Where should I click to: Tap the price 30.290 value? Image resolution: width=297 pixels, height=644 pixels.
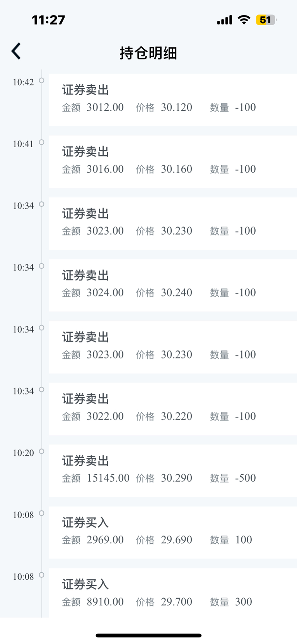[x=176, y=478]
